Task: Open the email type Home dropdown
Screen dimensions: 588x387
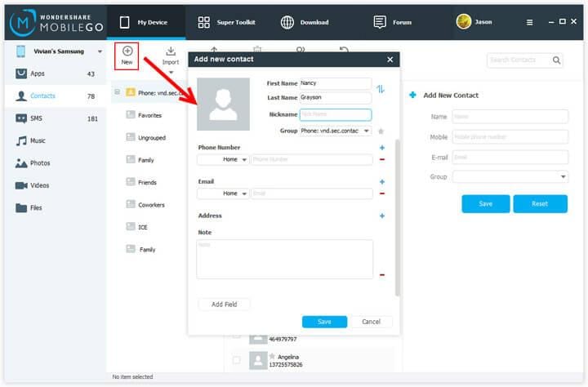Action: [x=223, y=193]
